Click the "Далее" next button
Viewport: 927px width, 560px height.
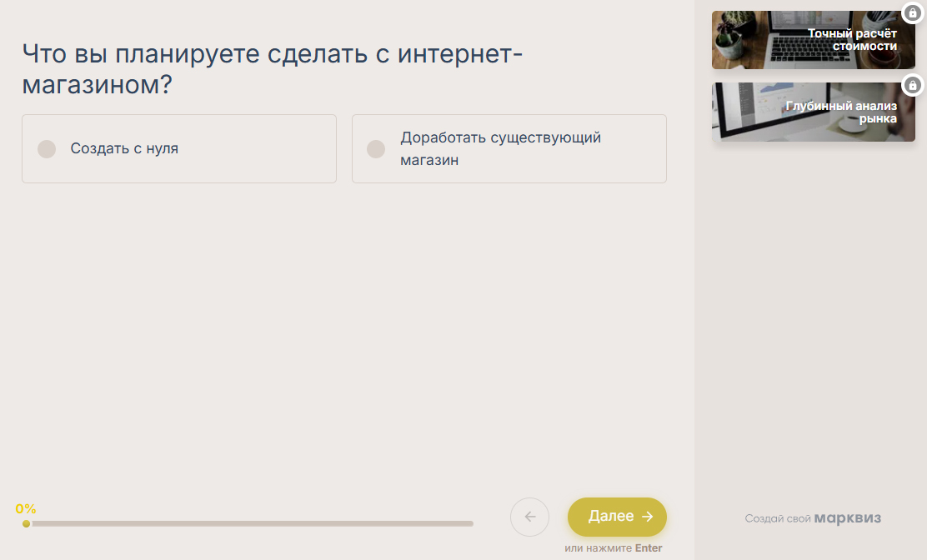coord(617,517)
